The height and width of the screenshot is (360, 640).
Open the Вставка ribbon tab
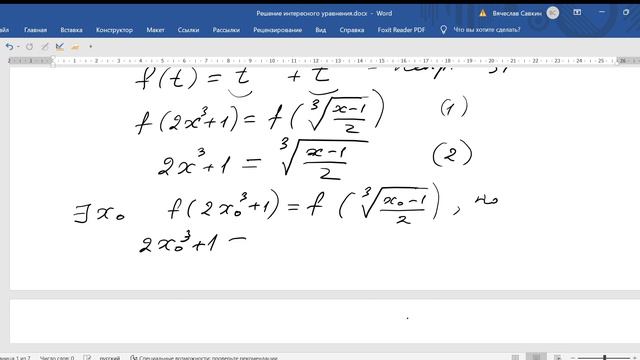pyautogui.click(x=71, y=30)
